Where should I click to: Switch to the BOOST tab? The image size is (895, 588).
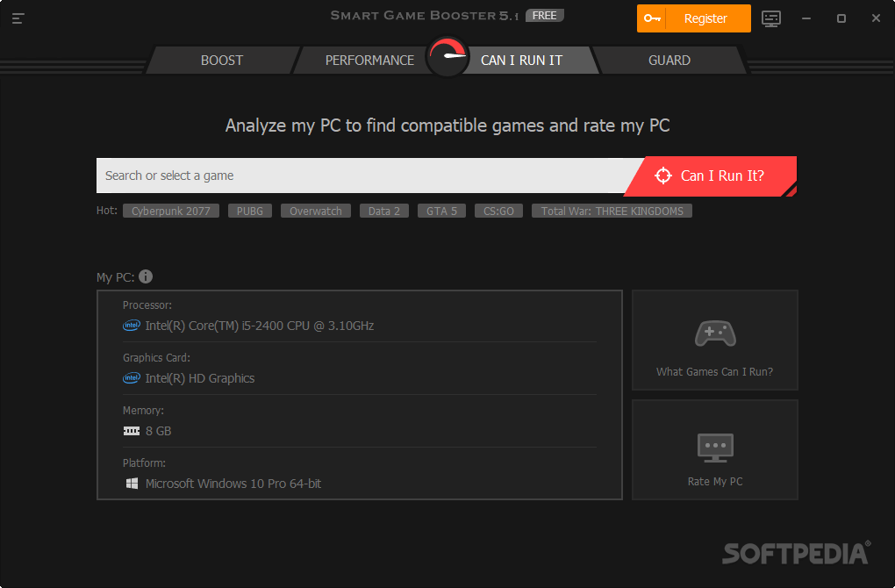click(221, 60)
